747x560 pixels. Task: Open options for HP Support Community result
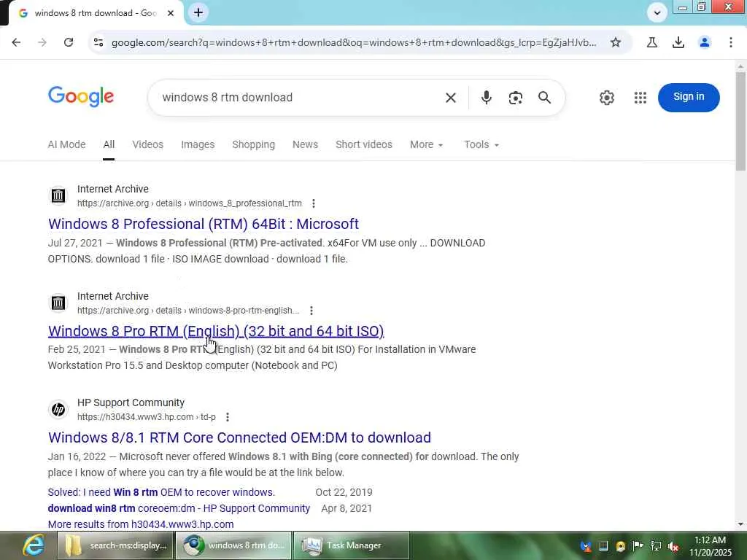pos(228,417)
